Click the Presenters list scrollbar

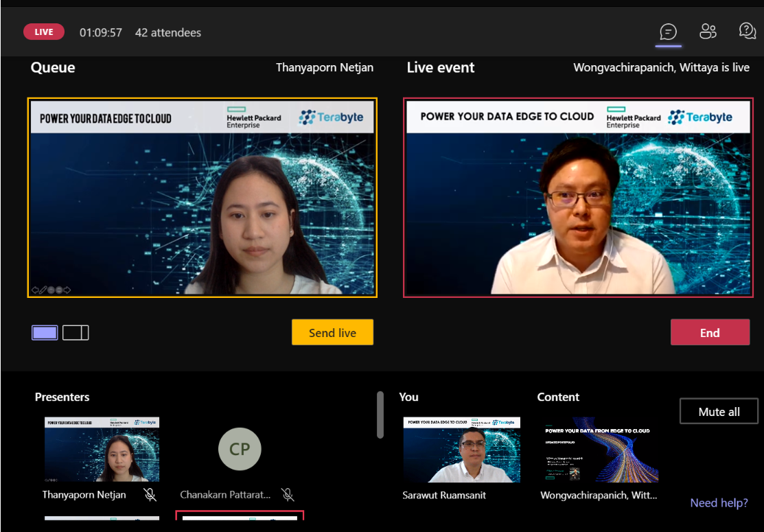[380, 415]
